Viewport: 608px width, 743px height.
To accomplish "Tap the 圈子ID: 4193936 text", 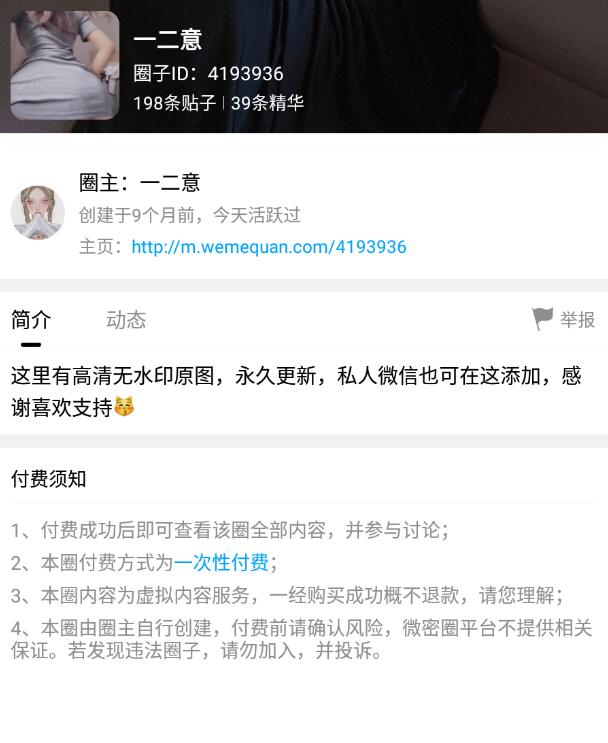I will click(208, 73).
